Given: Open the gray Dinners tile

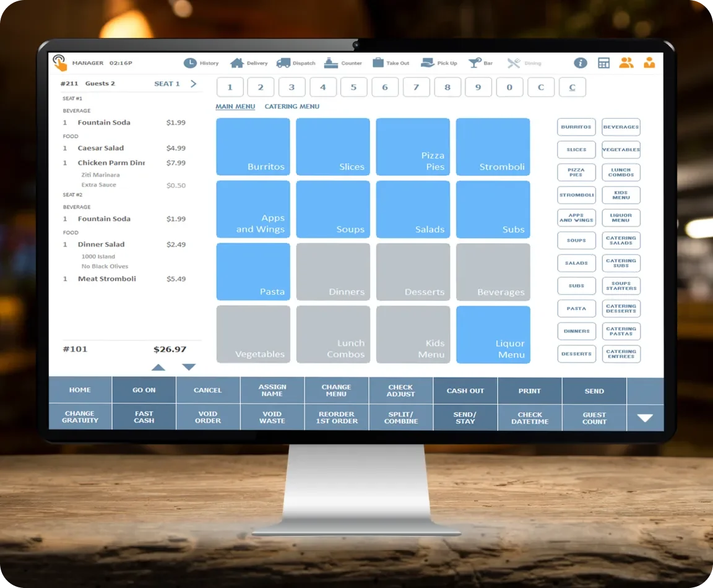Looking at the screenshot, I should click(x=333, y=272).
